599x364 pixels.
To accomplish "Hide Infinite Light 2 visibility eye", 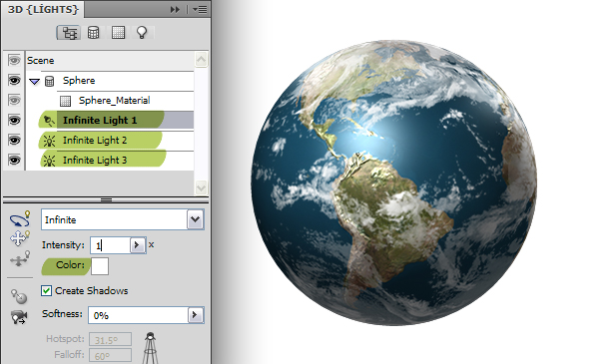I will tap(14, 141).
